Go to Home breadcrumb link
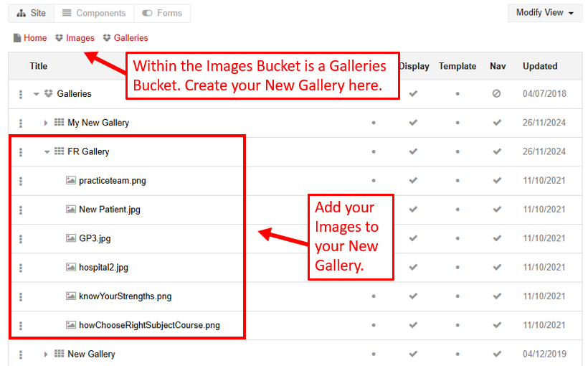The height and width of the screenshot is (366, 588). (x=35, y=38)
